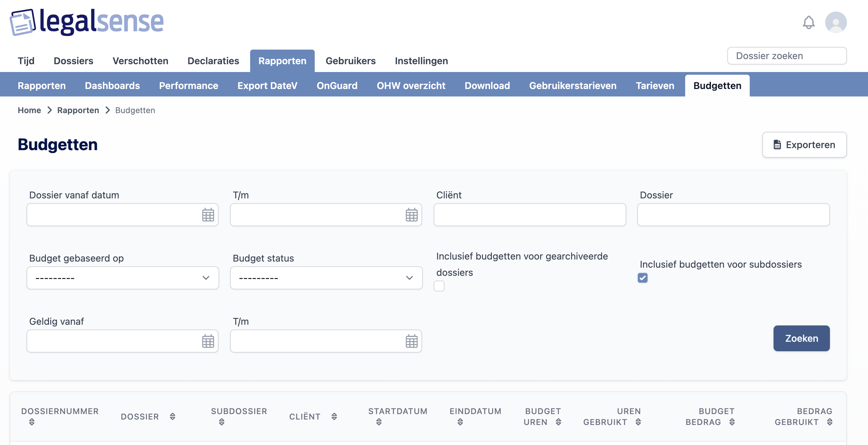Image resolution: width=868 pixels, height=445 pixels.
Task: Open the user avatar menu
Action: tap(836, 22)
